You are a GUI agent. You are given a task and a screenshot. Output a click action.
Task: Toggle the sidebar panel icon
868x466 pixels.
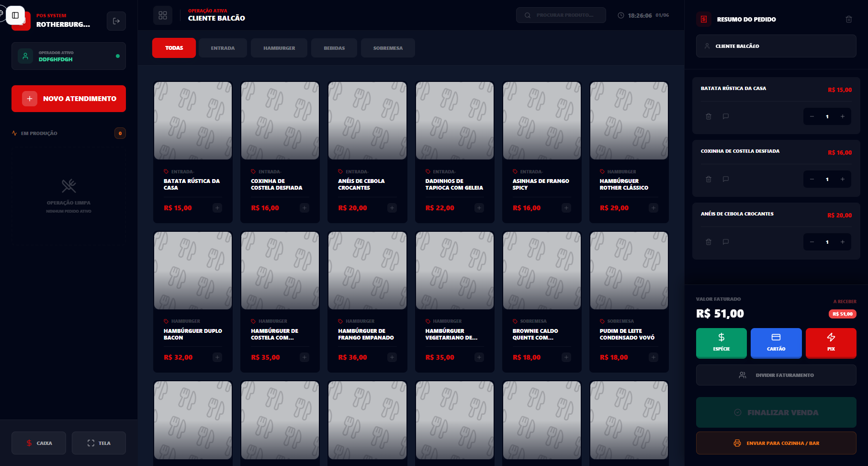15,15
